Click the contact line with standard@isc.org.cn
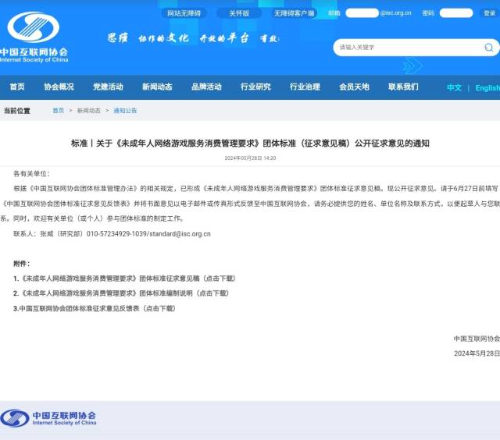Viewport: 500px width, 440px height. (112, 234)
